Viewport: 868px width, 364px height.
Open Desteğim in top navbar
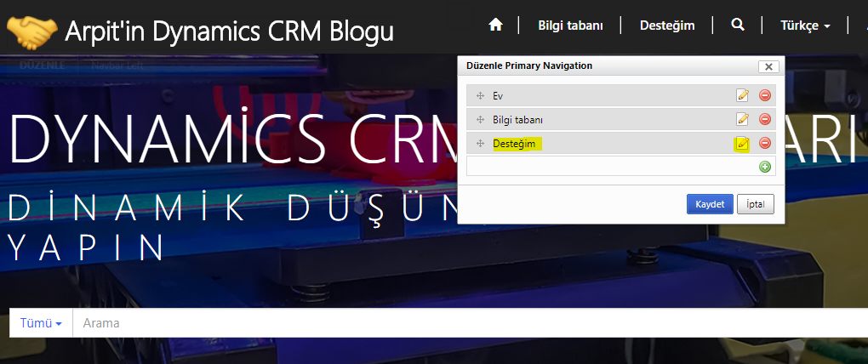pos(667,26)
